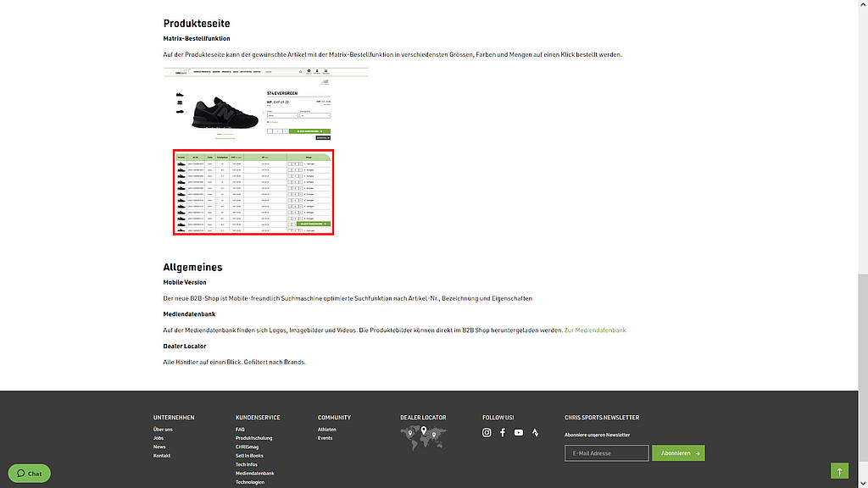
Task: Focus the E-Mail Adresse field
Action: [606, 453]
